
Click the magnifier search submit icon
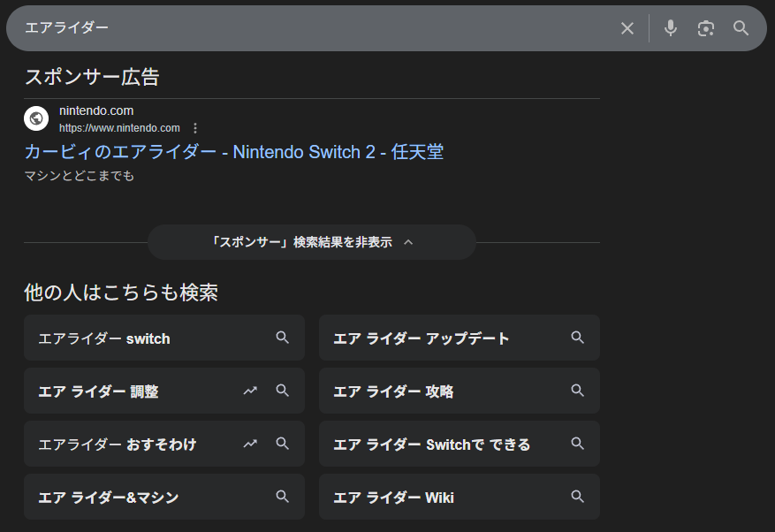(x=741, y=28)
